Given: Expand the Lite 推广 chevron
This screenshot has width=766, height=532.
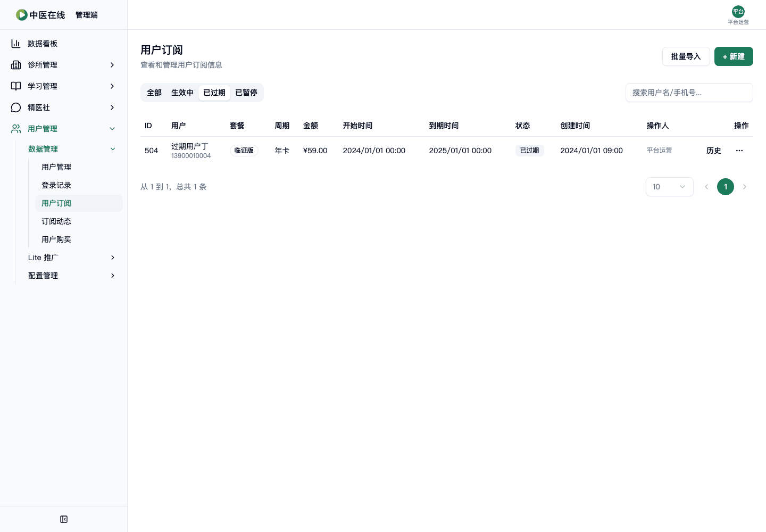Looking at the screenshot, I should click(113, 257).
